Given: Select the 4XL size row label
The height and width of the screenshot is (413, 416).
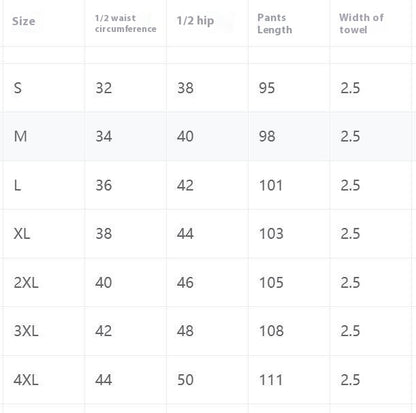Looking at the screenshot, I should (26, 380).
